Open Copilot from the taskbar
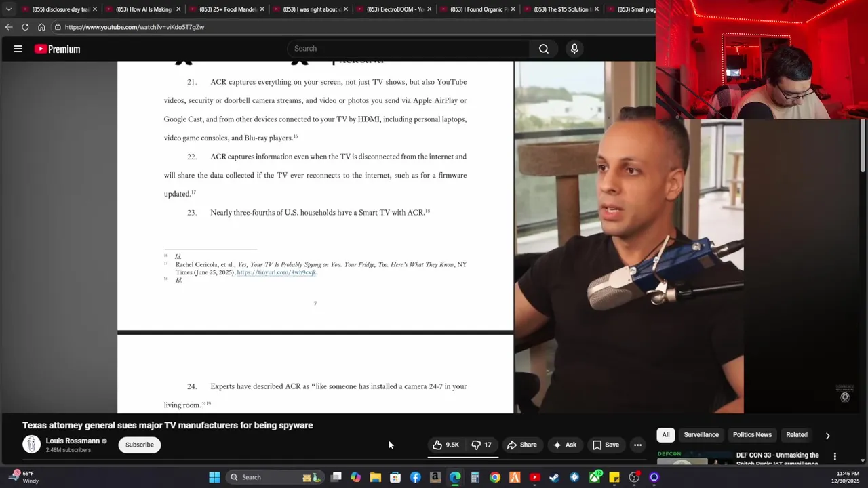This screenshot has height=488, width=868. point(355,477)
